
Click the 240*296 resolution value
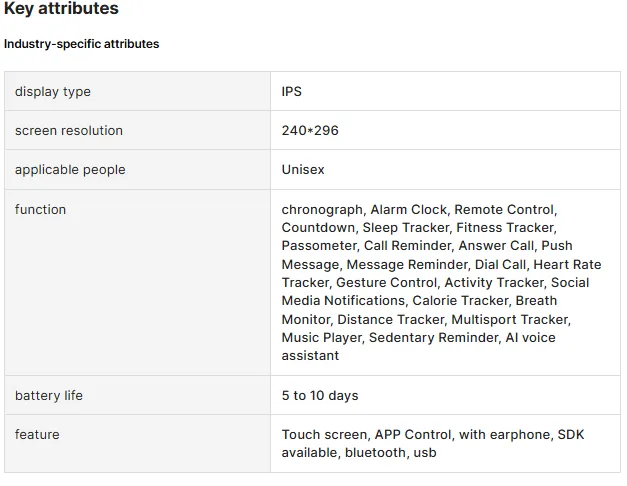(x=310, y=131)
